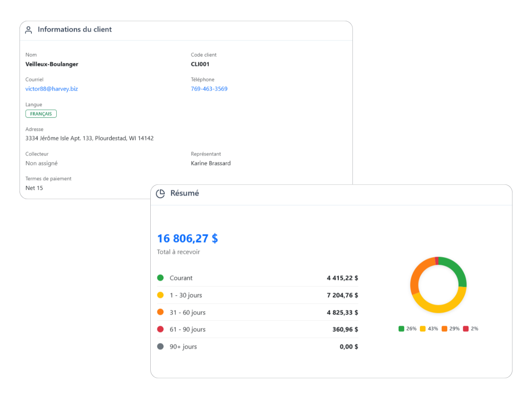
Task: Select the orange 31 - 60 jours dot
Action: click(160, 312)
